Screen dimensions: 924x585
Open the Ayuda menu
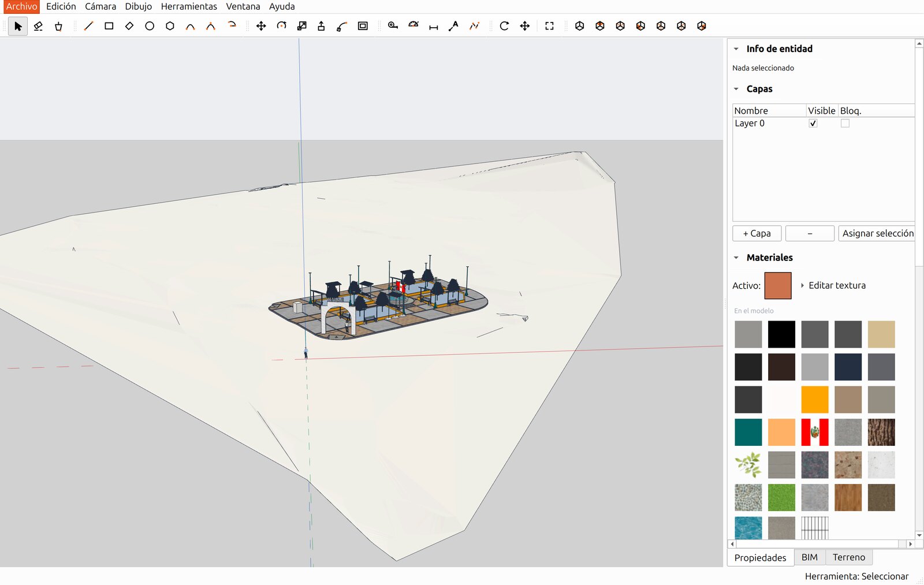coord(282,6)
